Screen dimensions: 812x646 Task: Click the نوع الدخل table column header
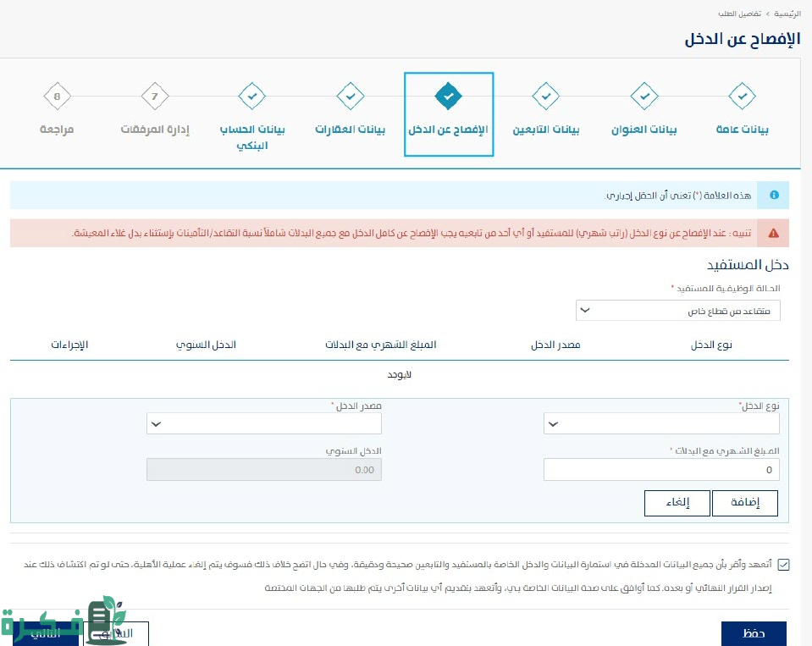click(x=711, y=345)
